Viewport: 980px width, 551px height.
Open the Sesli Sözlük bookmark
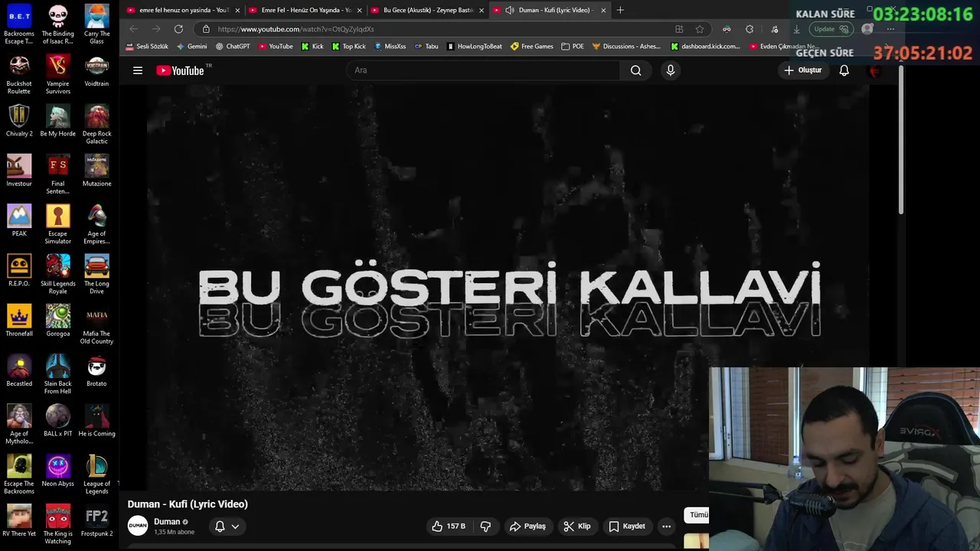point(146,46)
